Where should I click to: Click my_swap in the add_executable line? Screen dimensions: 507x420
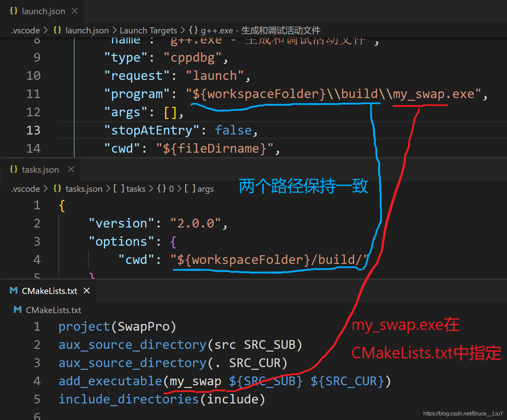pos(195,382)
